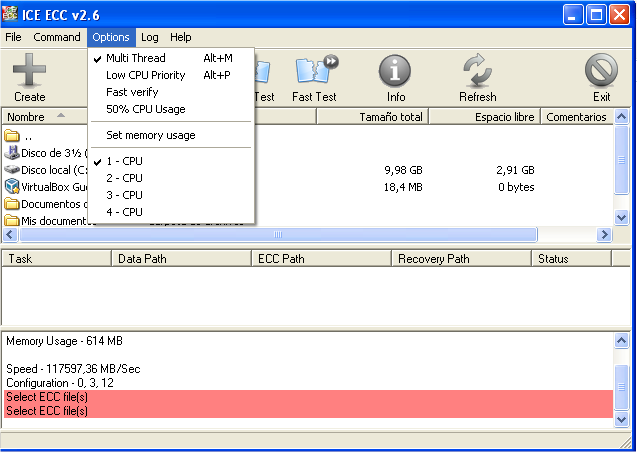Click the file list horizontal scrollbar thumb
637x452 pixels.
pos(278,234)
